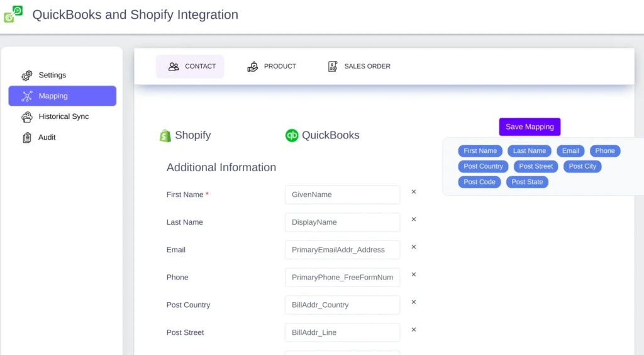The height and width of the screenshot is (355, 644).
Task: Select the Last Name field chip
Action: coord(530,151)
